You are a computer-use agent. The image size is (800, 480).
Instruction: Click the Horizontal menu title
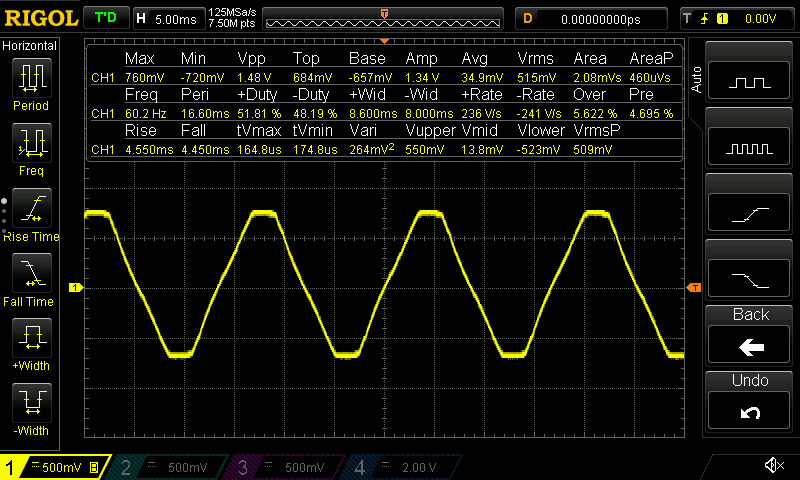click(29, 46)
